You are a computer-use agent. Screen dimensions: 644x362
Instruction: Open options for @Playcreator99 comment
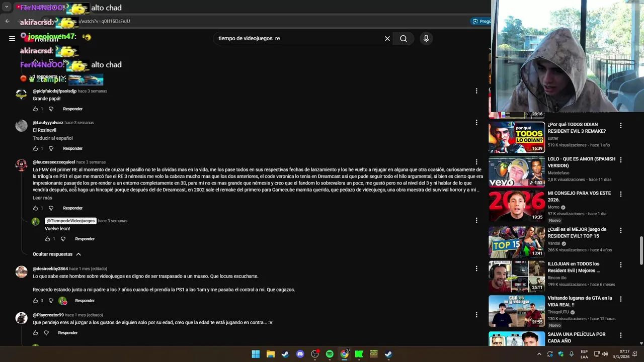476,315
